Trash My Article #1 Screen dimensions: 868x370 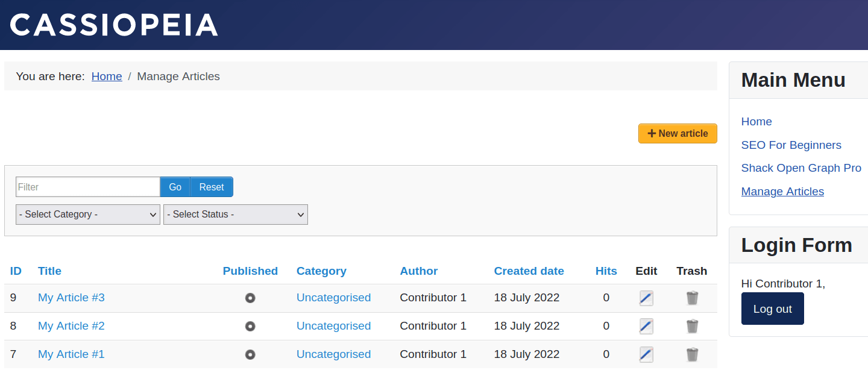692,354
